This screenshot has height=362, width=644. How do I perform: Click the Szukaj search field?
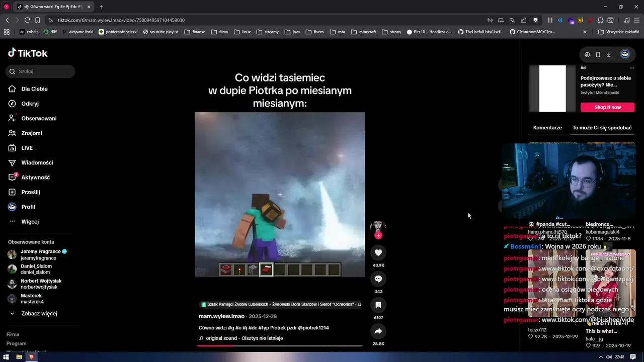pos(40,71)
